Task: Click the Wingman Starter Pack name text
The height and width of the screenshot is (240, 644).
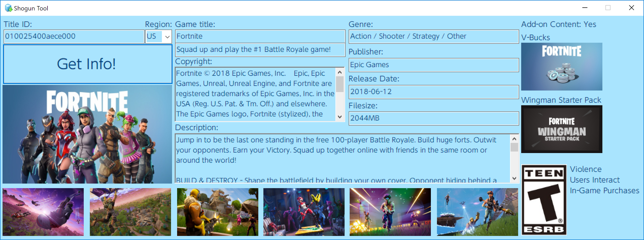Action: [561, 100]
